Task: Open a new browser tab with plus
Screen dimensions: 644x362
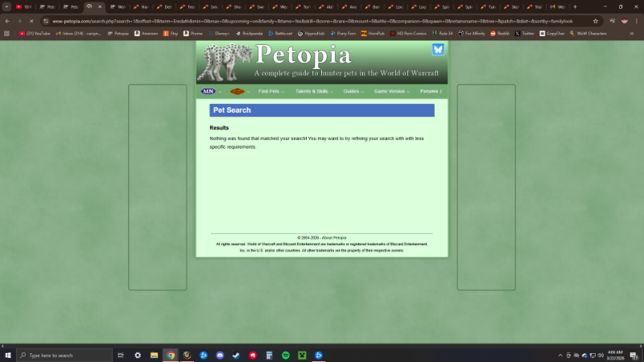Action: pos(575,6)
